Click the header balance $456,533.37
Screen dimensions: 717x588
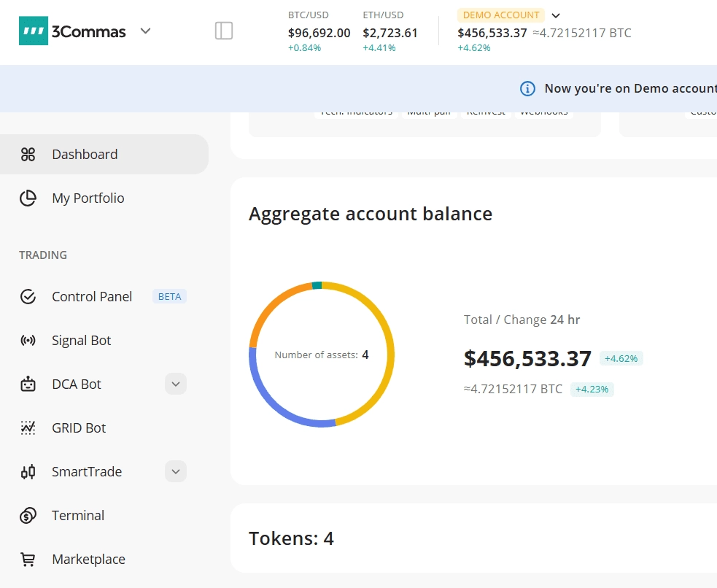[492, 33]
